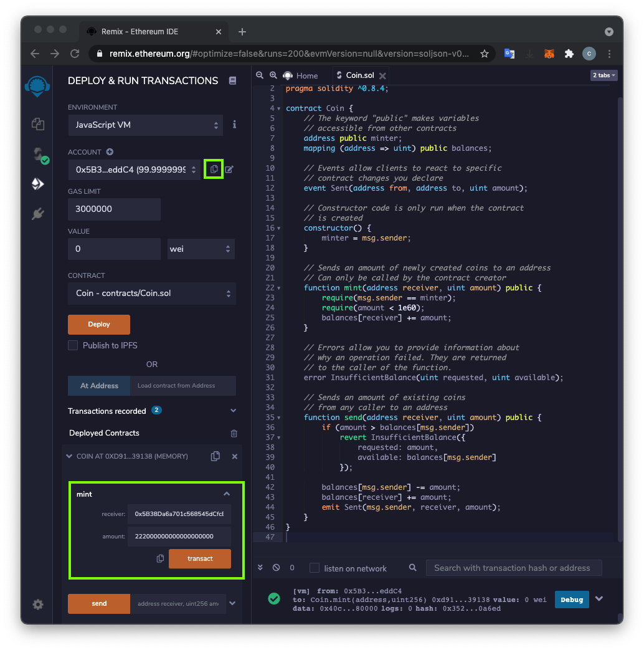
Task: Click the terminal search magnifier icon
Action: point(412,567)
